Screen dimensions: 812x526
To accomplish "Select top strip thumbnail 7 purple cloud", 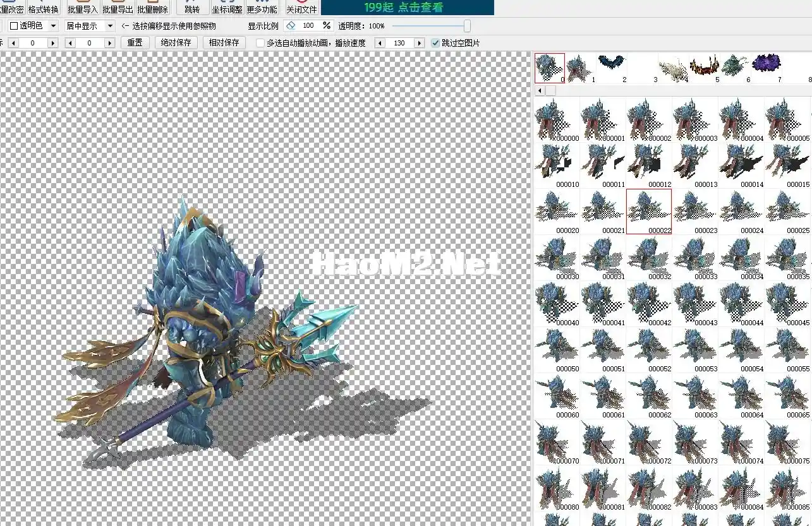I will click(767, 68).
